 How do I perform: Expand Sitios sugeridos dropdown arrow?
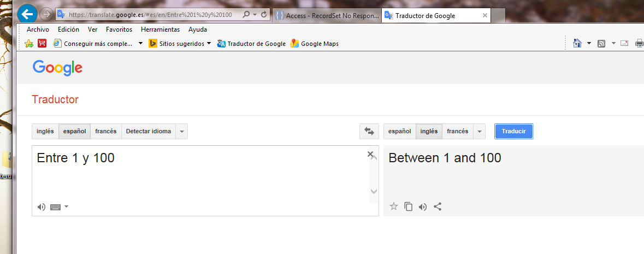click(x=209, y=44)
